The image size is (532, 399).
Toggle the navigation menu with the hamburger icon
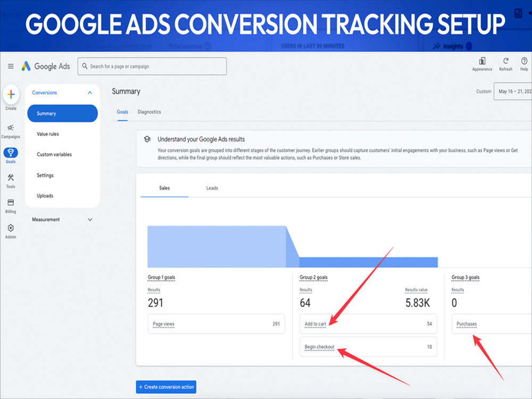pos(10,66)
